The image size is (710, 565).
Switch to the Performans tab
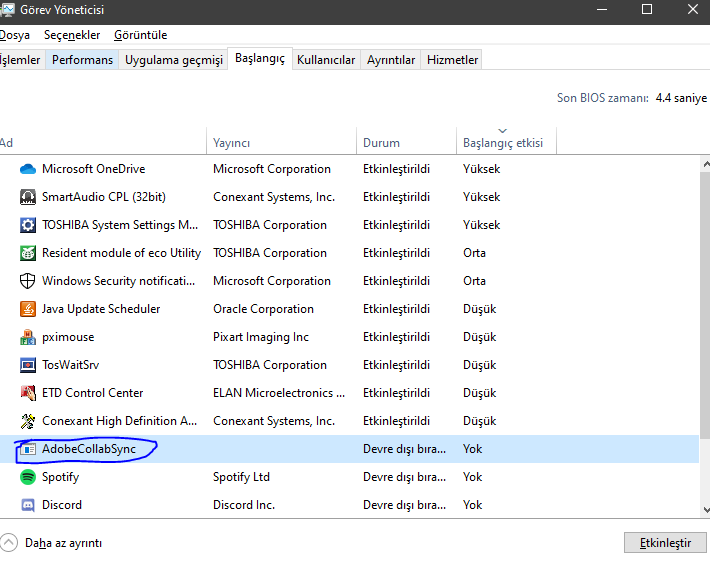[x=82, y=60]
